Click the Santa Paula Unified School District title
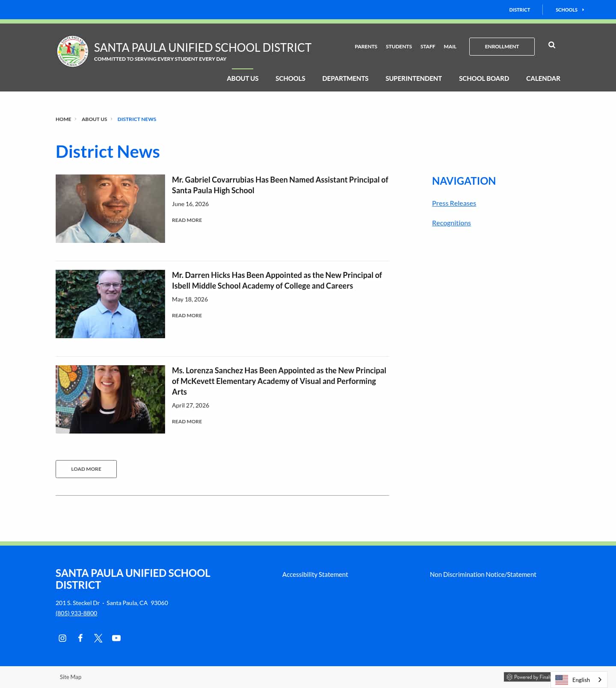The width and height of the screenshot is (616, 688). coord(203,47)
